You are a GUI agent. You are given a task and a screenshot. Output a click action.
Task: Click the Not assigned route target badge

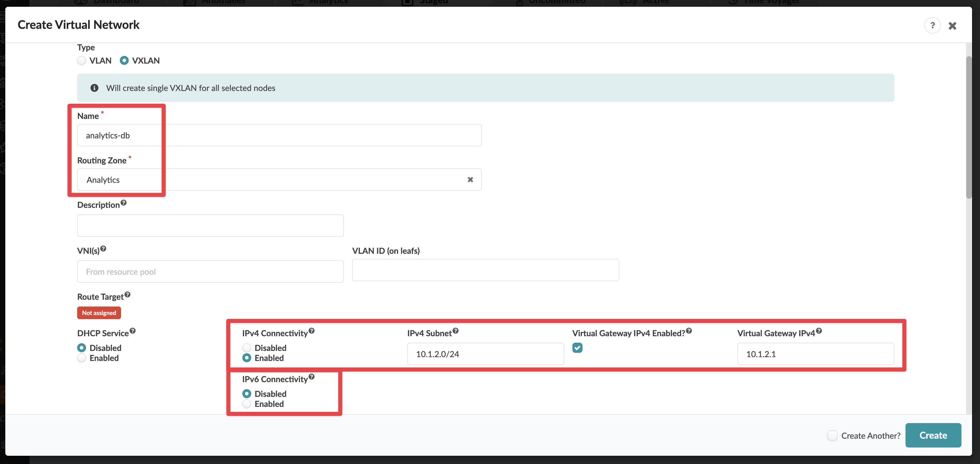(99, 313)
